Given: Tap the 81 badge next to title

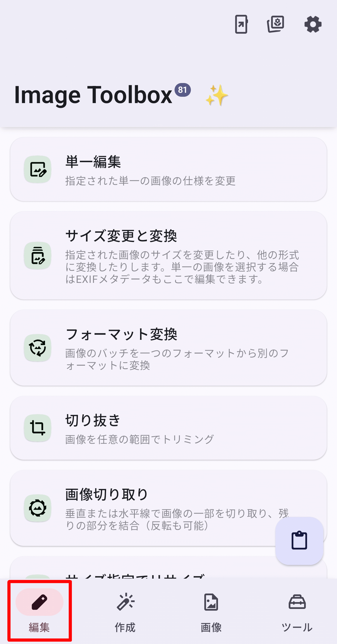Looking at the screenshot, I should [x=182, y=90].
